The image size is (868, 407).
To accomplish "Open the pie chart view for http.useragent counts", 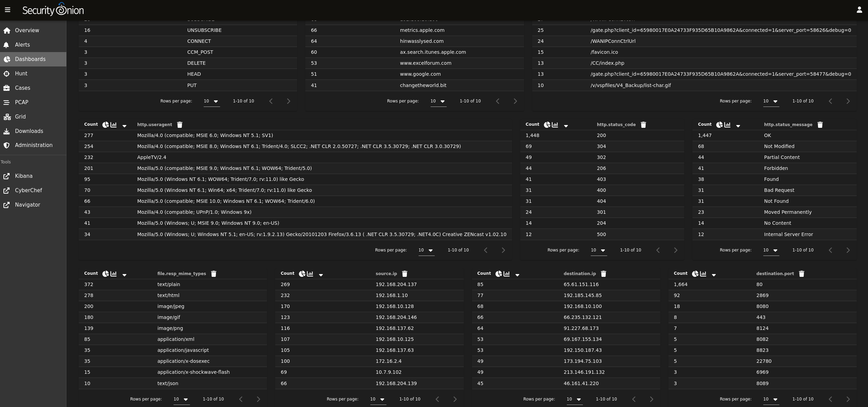I will point(105,124).
